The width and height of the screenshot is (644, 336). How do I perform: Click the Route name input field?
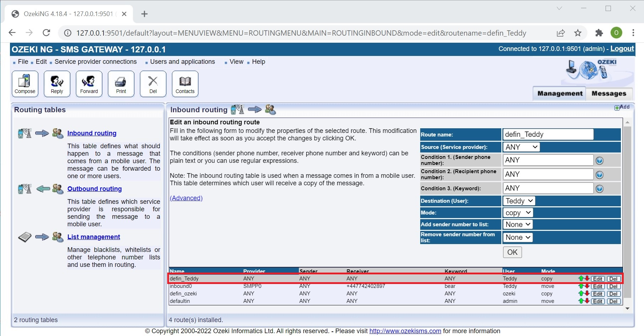548,134
